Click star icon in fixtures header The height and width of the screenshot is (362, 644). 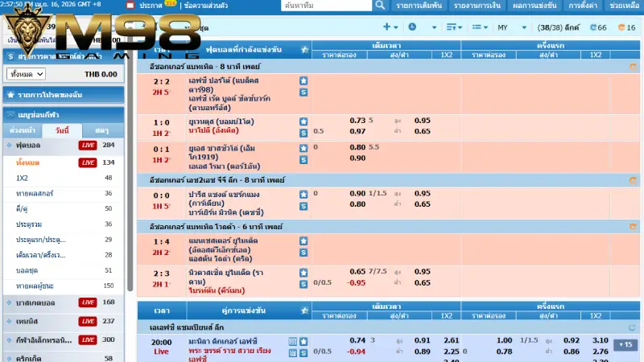coord(304,311)
